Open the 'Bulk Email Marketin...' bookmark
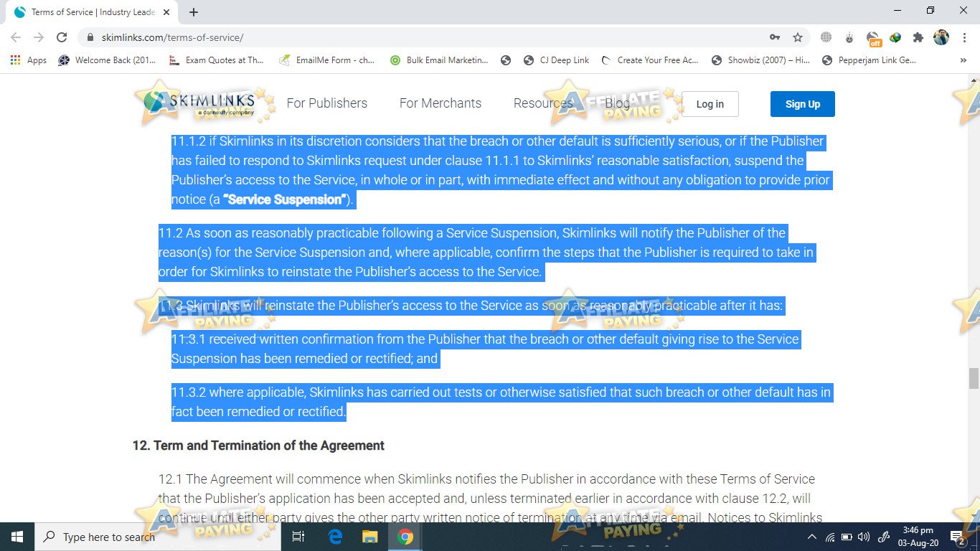The width and height of the screenshot is (980, 551). coord(439,60)
